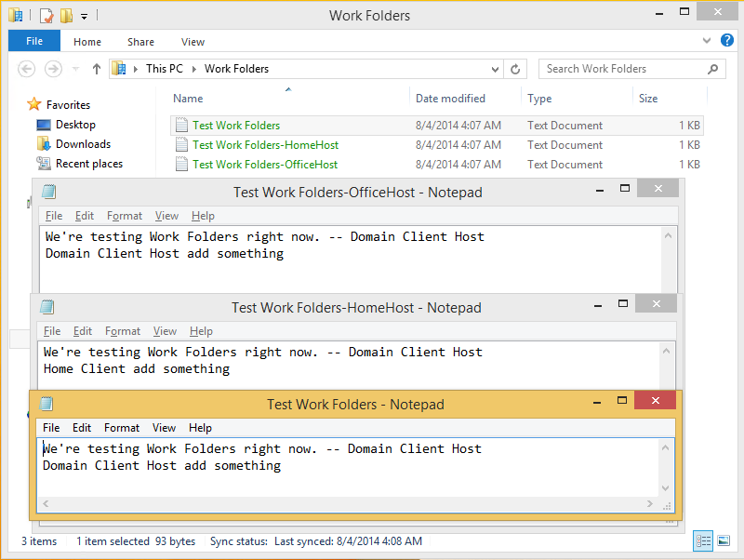Click the OfficeHost Notepad title bar icon

click(x=49, y=192)
